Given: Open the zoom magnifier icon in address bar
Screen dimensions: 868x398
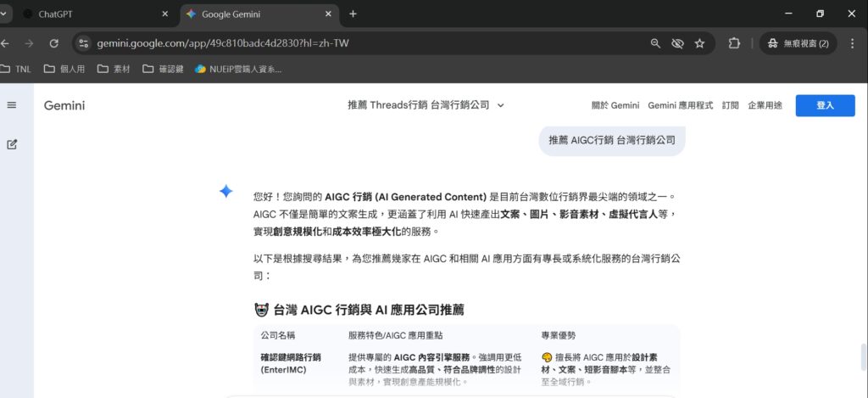Looking at the screenshot, I should [x=655, y=43].
